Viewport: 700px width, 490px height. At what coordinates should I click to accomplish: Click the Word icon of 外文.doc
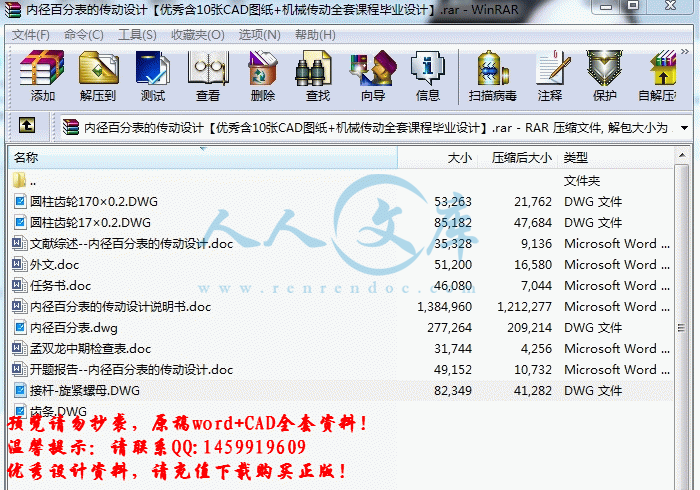[x=19, y=264]
